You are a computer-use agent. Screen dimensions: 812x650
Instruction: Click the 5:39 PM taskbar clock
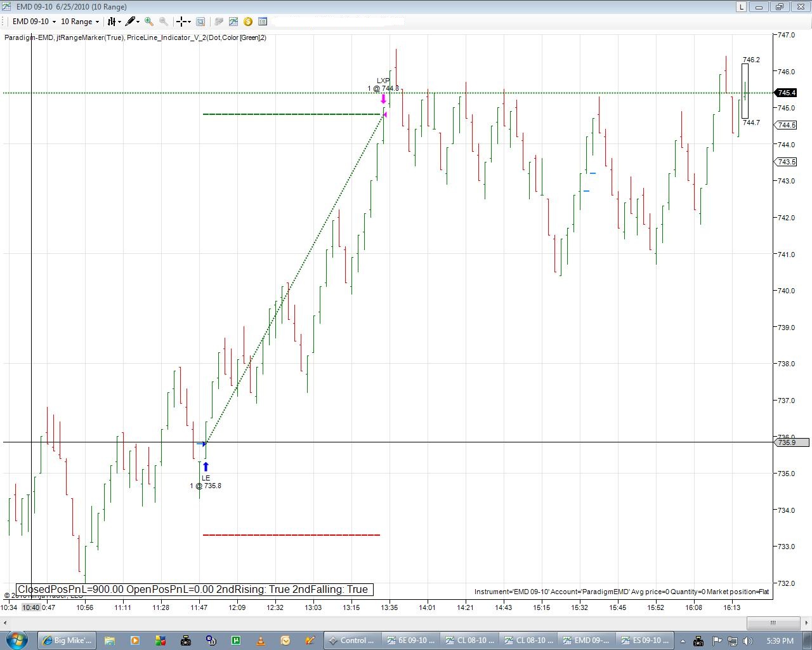coord(780,640)
